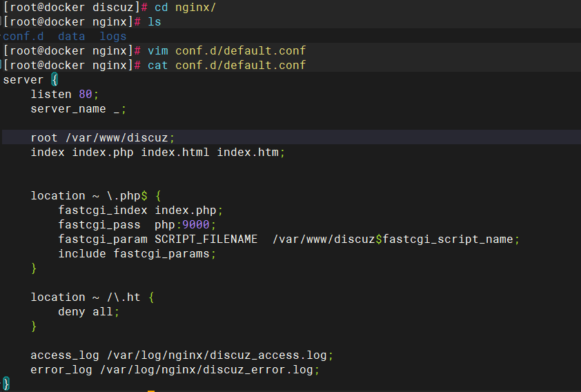Click the 'location ~ \.php$ {' line
The height and width of the screenshot is (392, 581).
tap(96, 195)
